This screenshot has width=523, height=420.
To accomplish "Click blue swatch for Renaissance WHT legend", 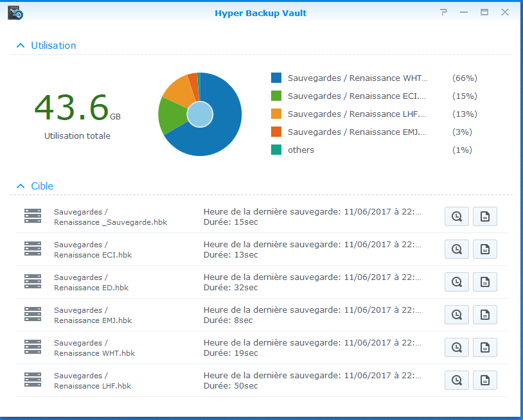I will click(x=276, y=78).
